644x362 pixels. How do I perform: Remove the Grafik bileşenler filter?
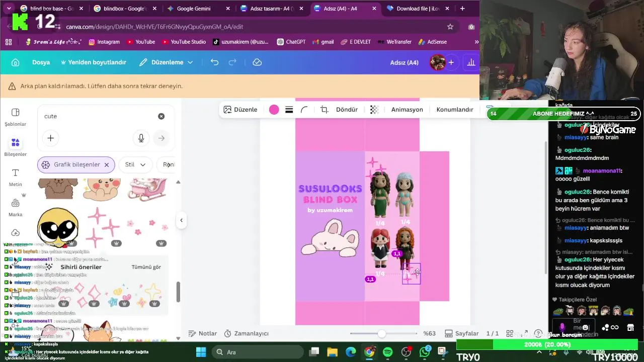[x=107, y=164]
